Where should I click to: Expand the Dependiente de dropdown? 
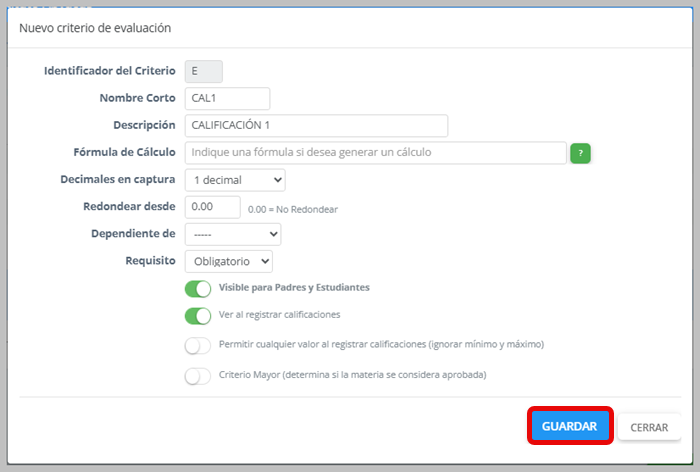pyautogui.click(x=232, y=234)
